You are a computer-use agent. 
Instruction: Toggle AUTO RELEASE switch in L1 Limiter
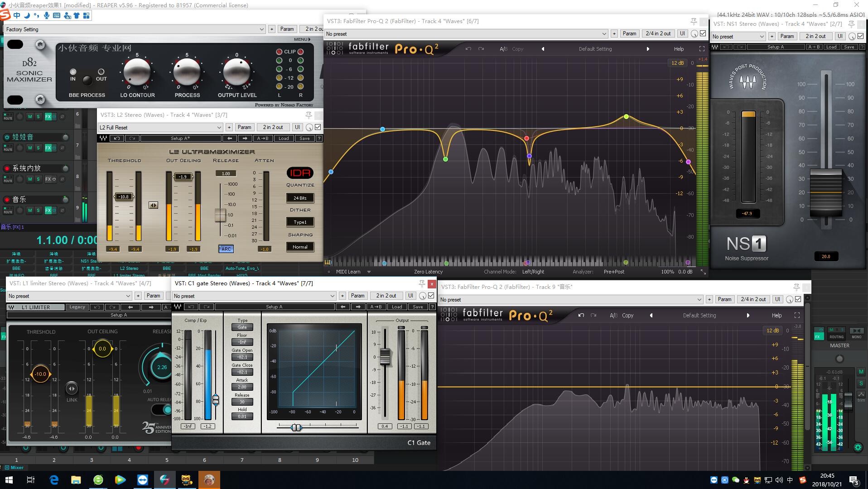[162, 410]
